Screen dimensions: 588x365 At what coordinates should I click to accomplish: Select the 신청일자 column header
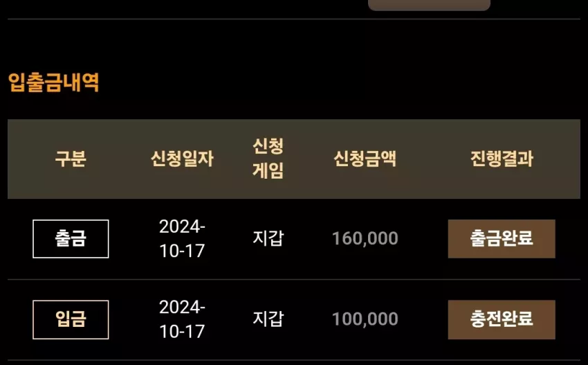tap(182, 159)
